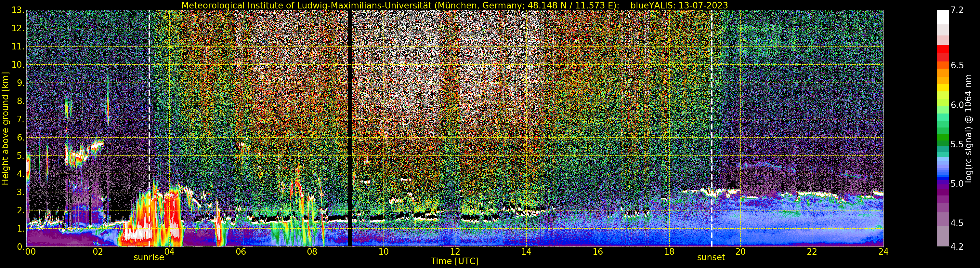
Task: Click the y-axis tick label '3.'
Action: 20,192
